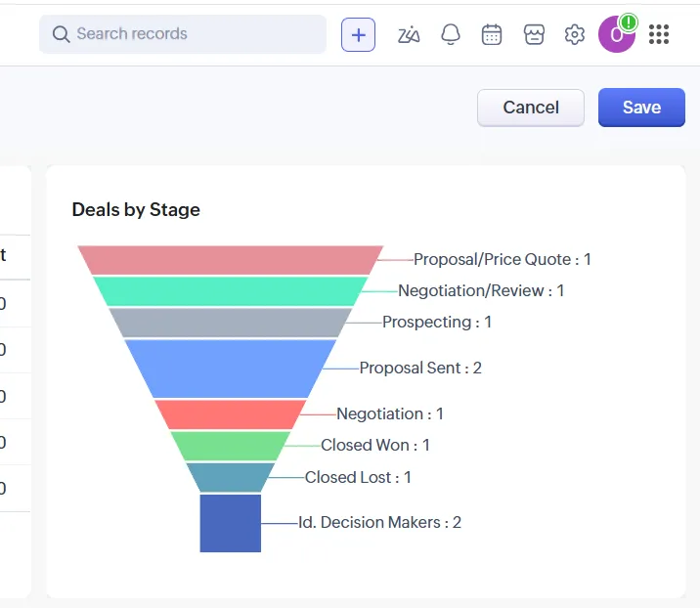700x608 pixels.
Task: Select the green Closed Won funnel segment
Action: [x=230, y=446]
